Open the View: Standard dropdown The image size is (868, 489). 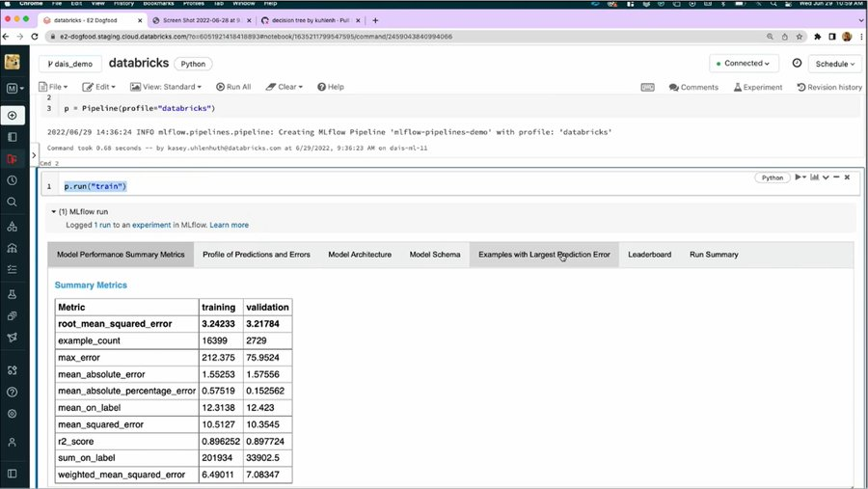166,87
